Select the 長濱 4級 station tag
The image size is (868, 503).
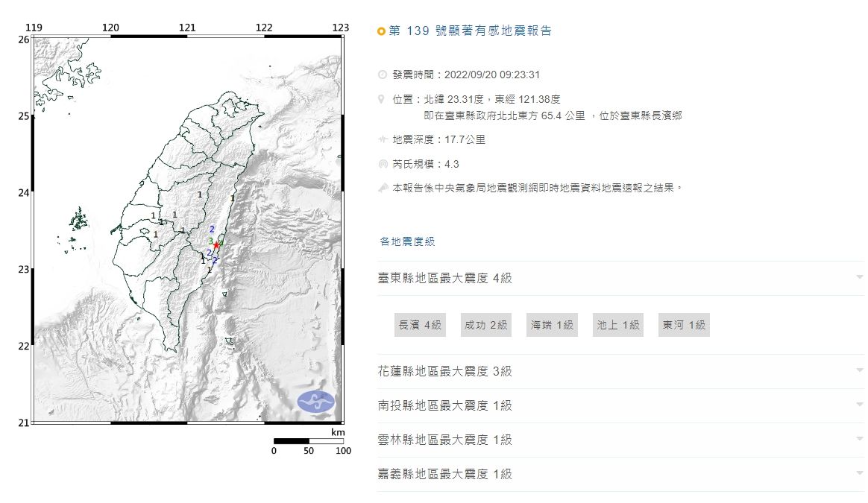tap(420, 325)
